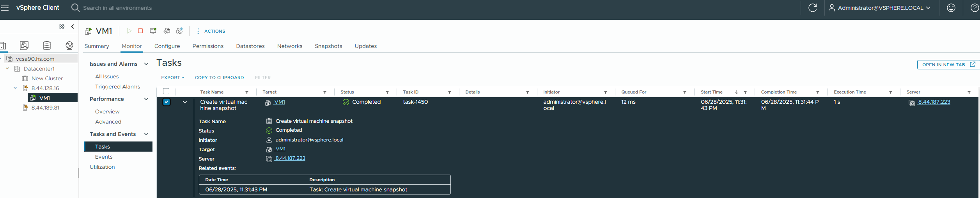Collapse Issues and Alarms section

pos(146,64)
